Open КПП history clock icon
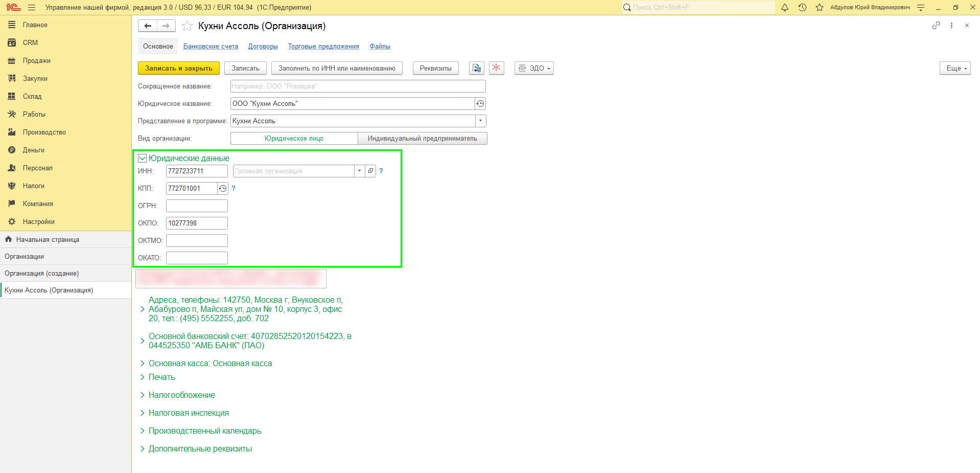 pyautogui.click(x=223, y=189)
